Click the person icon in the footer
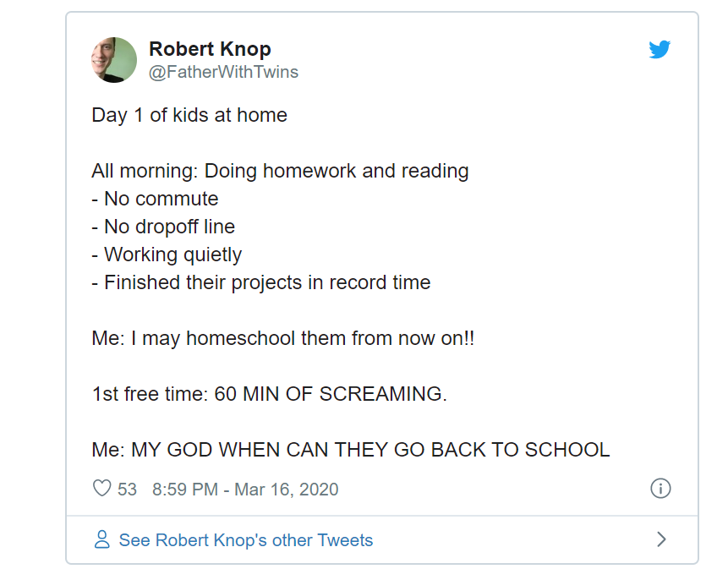 pos(102,540)
